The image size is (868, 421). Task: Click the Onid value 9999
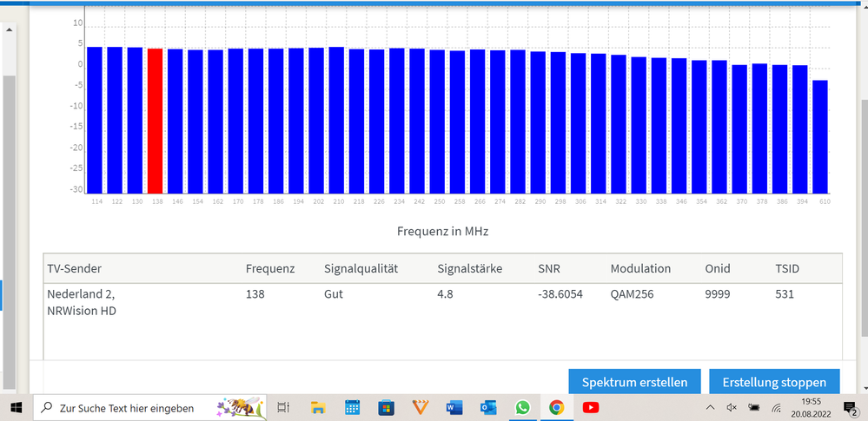(718, 294)
